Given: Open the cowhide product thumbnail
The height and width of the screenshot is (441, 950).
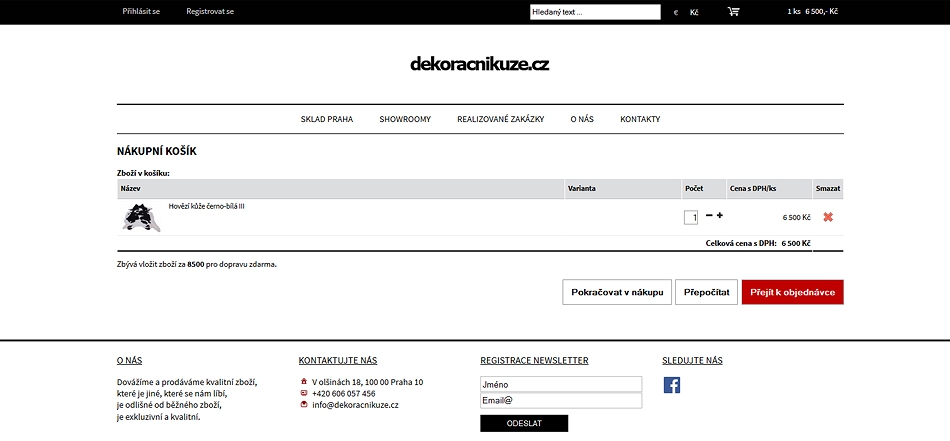Looking at the screenshot, I should pyautogui.click(x=142, y=217).
